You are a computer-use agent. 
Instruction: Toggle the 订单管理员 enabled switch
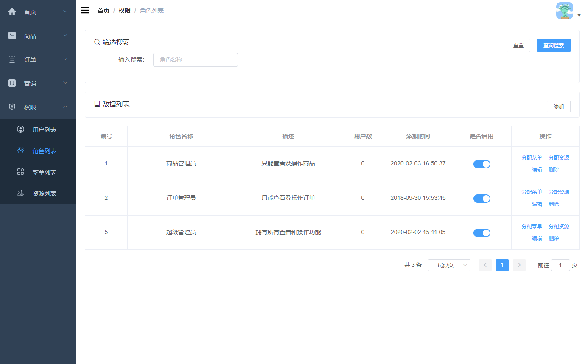[482, 199]
